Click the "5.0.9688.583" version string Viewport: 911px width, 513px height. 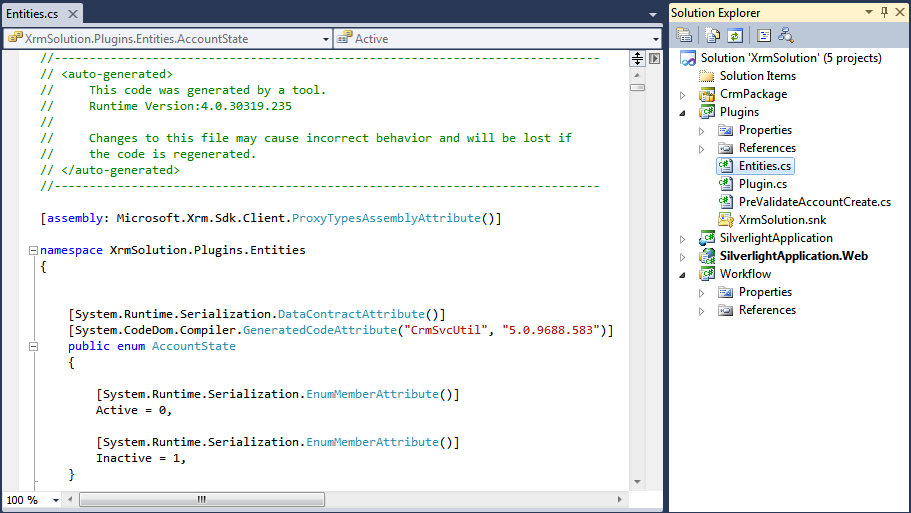pos(551,331)
